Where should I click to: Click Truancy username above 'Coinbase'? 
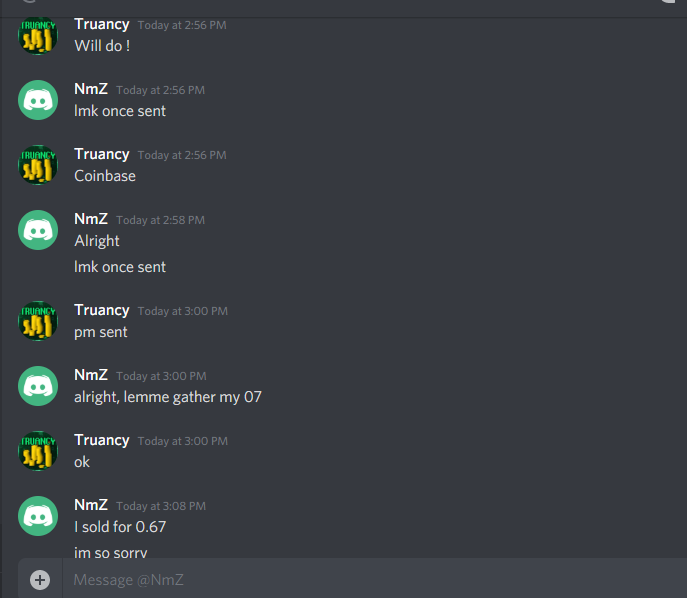(x=102, y=154)
